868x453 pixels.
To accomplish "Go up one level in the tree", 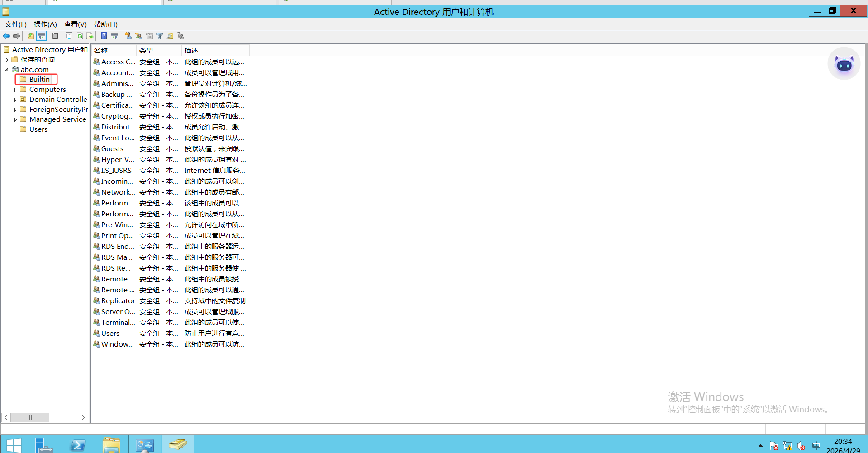I will coord(30,36).
